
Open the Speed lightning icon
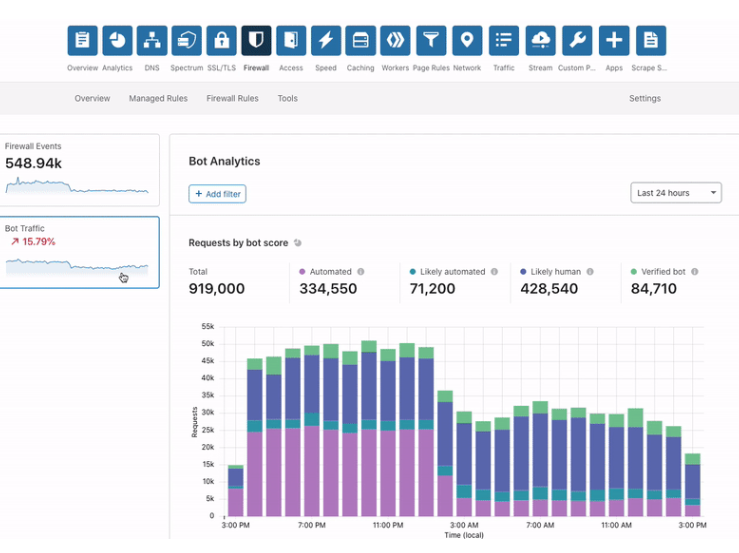[326, 41]
